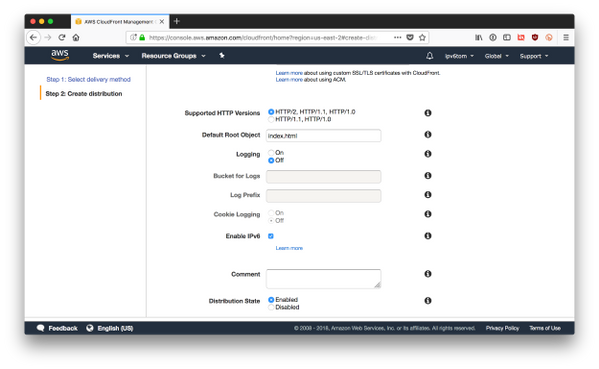Open the Firefox hamburger menu
This screenshot has width=599, height=369.
click(x=566, y=37)
